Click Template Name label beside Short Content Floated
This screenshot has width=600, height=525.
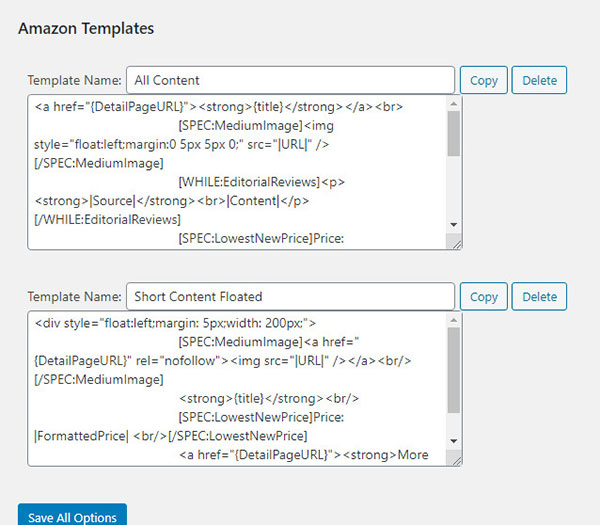(74, 296)
